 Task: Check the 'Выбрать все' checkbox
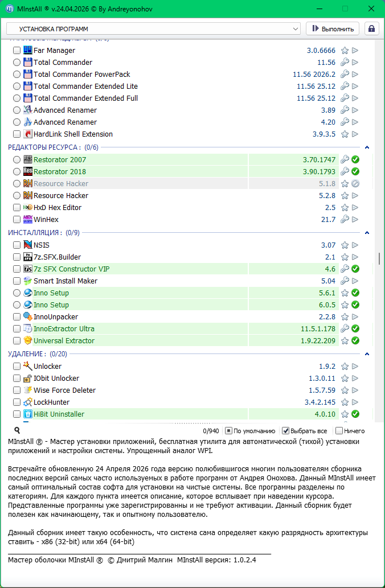(x=286, y=431)
